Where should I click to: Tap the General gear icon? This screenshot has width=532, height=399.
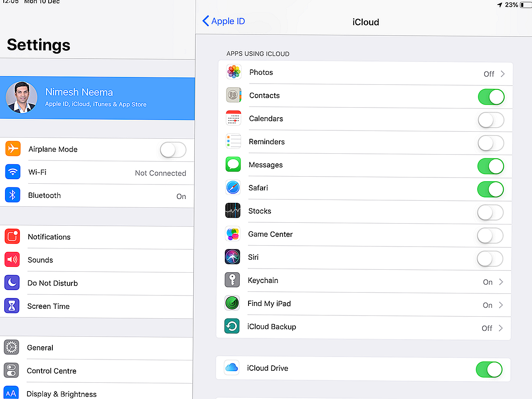(12, 347)
